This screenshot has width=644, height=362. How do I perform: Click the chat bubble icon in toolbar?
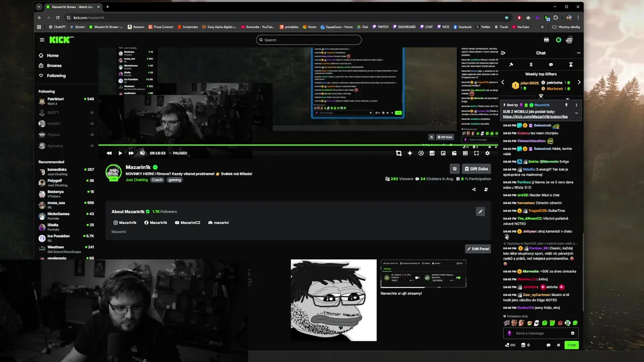pos(551,64)
